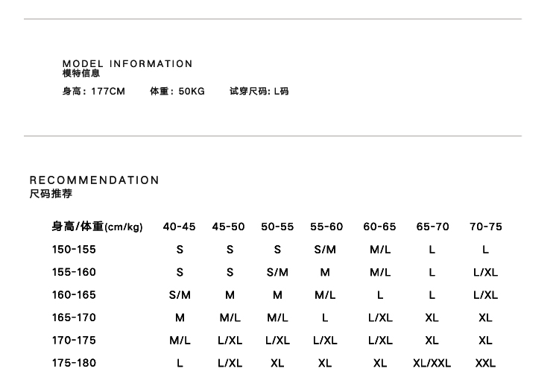This screenshot has height=392, width=559.
Task: Select the 70-75 weight column header
Action: pyautogui.click(x=485, y=227)
